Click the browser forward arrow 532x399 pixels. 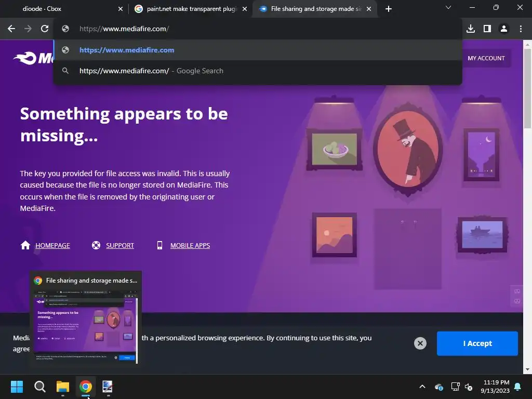point(28,29)
